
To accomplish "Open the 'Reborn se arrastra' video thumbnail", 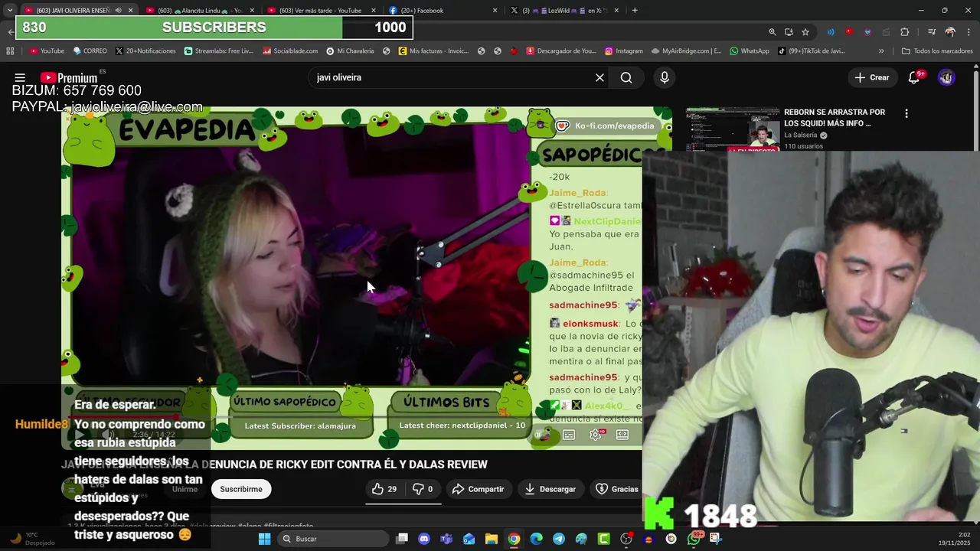I will pyautogui.click(x=732, y=129).
